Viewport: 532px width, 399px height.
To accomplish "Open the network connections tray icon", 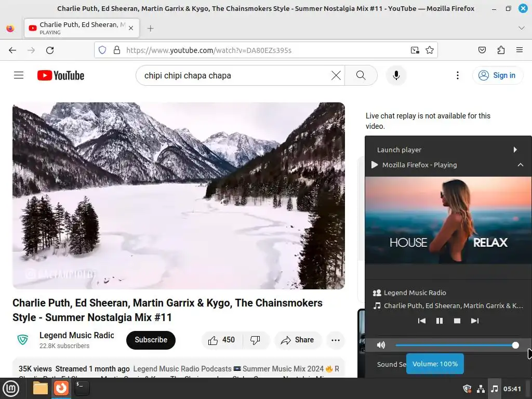I will [x=481, y=389].
